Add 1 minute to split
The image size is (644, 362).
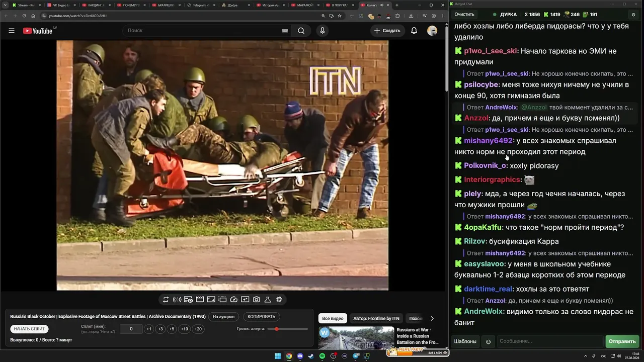point(149,329)
